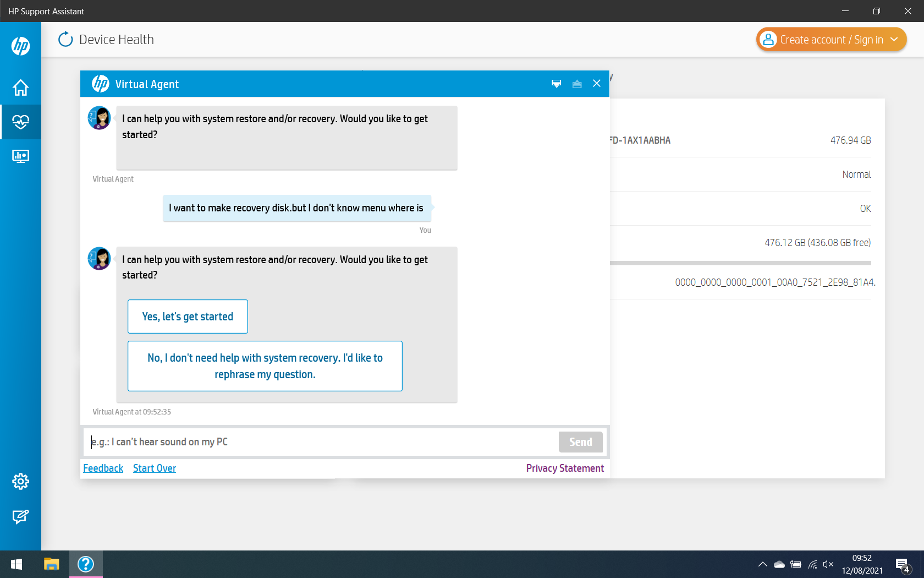Open the feedback pencil icon in sidebar
The width and height of the screenshot is (924, 578).
click(x=20, y=516)
